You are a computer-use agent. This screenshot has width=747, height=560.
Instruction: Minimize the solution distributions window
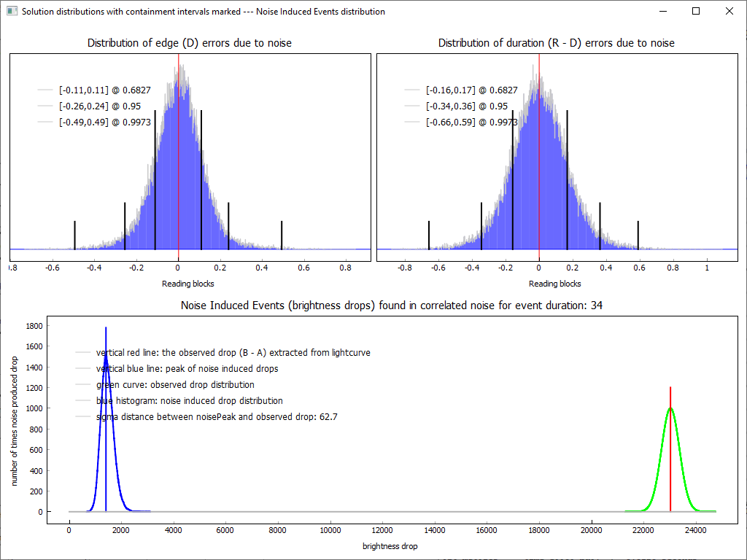pyautogui.click(x=662, y=12)
